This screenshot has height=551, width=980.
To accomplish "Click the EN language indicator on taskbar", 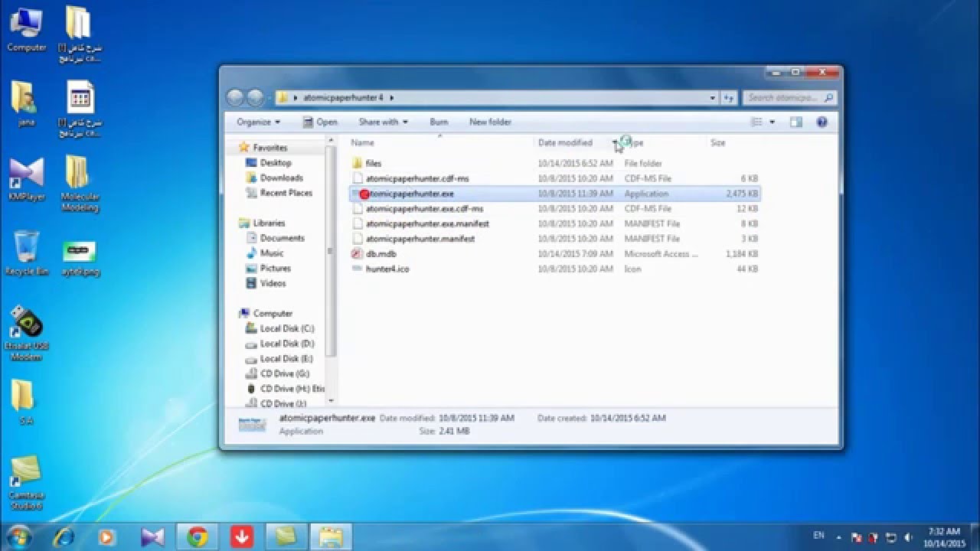I will 818,537.
